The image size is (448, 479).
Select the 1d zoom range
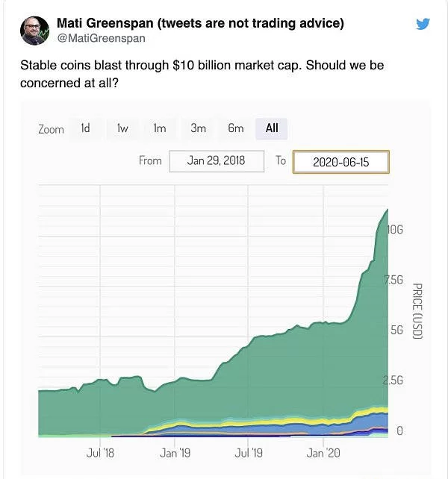(x=85, y=128)
